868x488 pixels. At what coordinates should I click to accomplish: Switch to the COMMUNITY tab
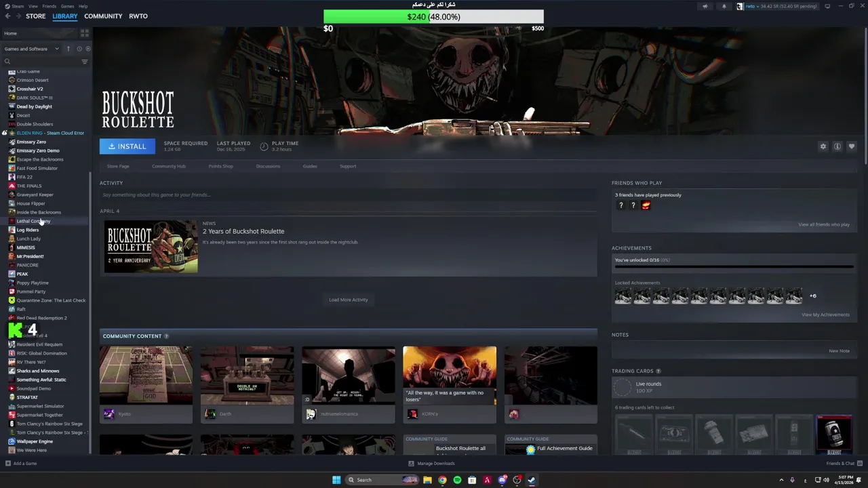(103, 16)
